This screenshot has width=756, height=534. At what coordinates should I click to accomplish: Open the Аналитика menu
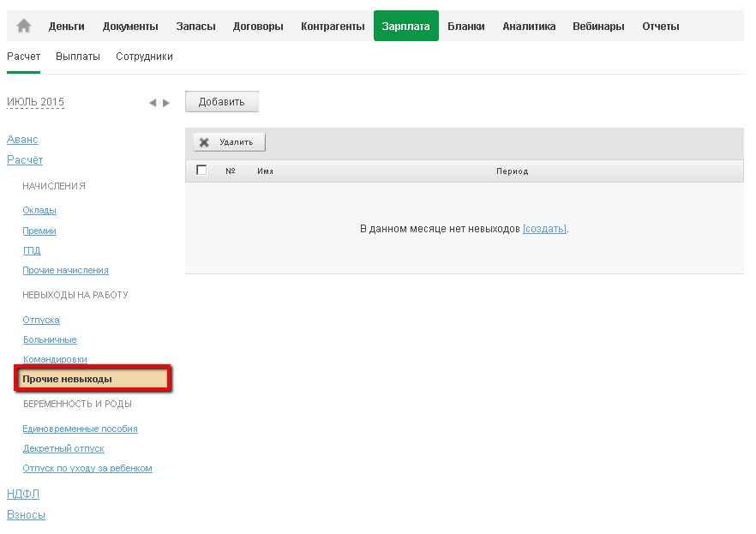pos(529,26)
